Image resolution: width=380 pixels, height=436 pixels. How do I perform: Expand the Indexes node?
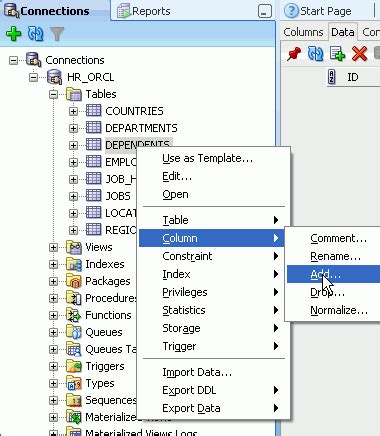(x=53, y=264)
